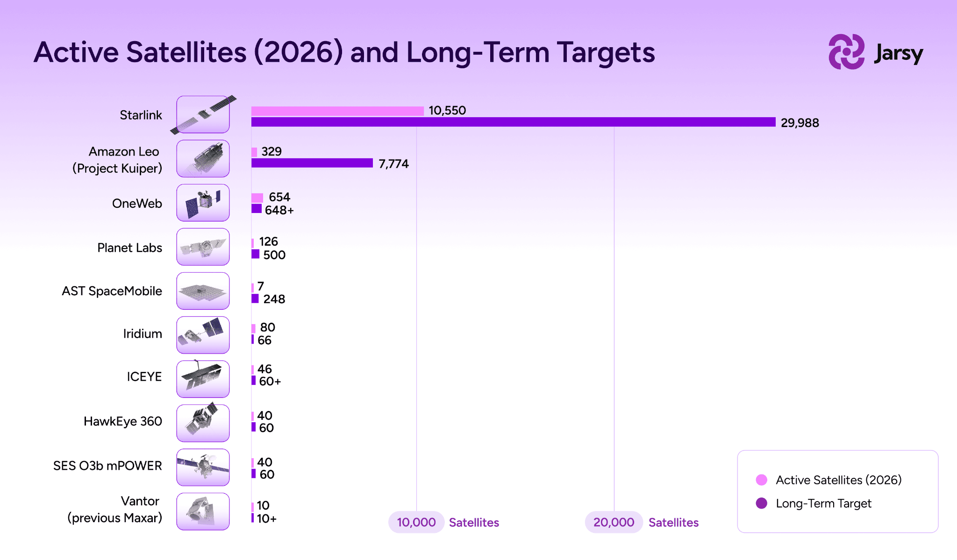Click the Jarsy logo icon
The image size is (957, 560).
coord(846,52)
